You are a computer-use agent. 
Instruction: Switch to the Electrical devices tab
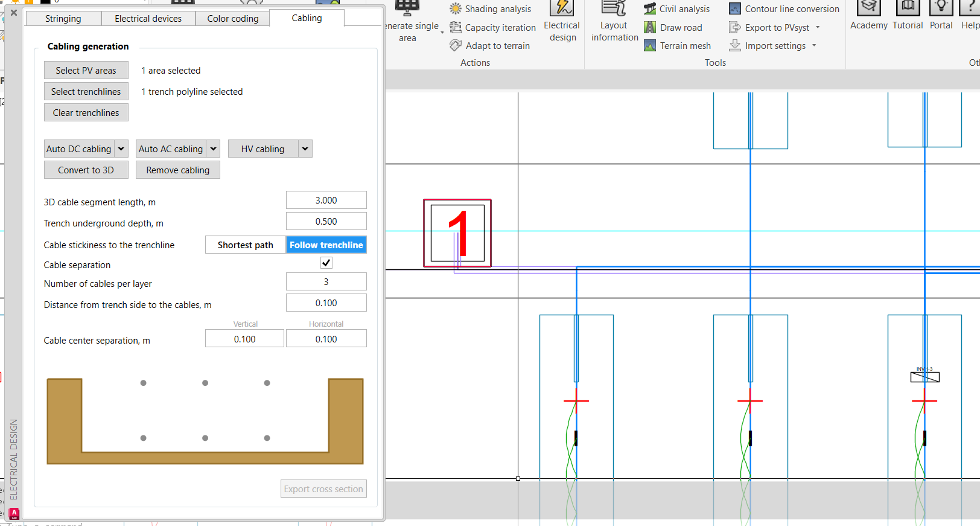(148, 19)
